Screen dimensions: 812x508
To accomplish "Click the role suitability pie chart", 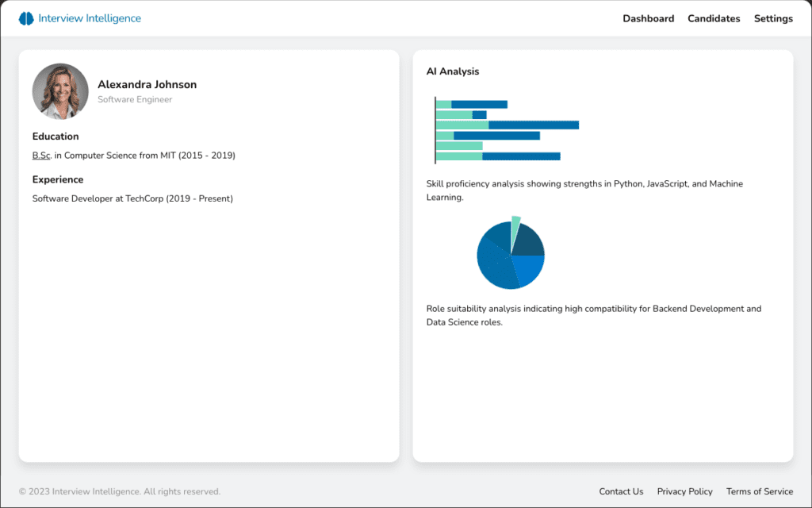I will click(x=511, y=253).
